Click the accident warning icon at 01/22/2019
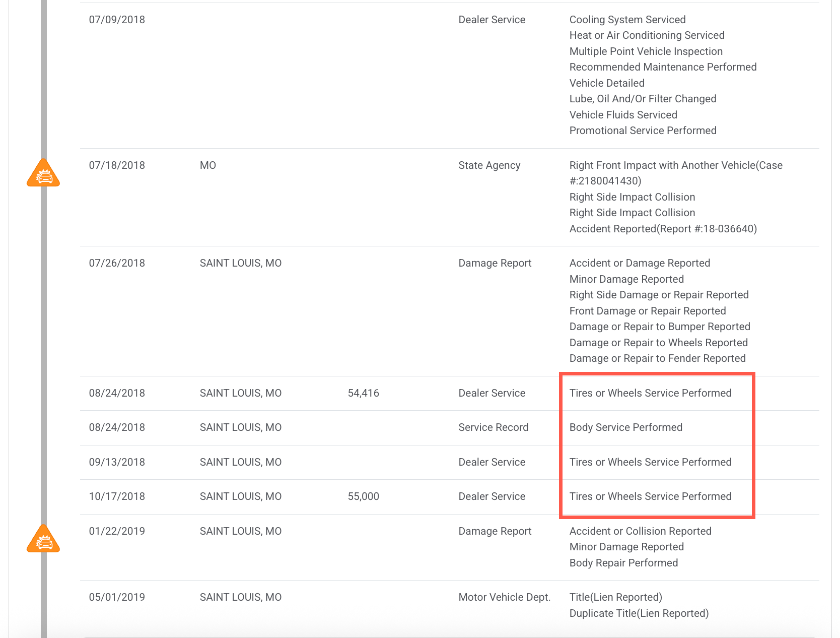 [x=43, y=539]
